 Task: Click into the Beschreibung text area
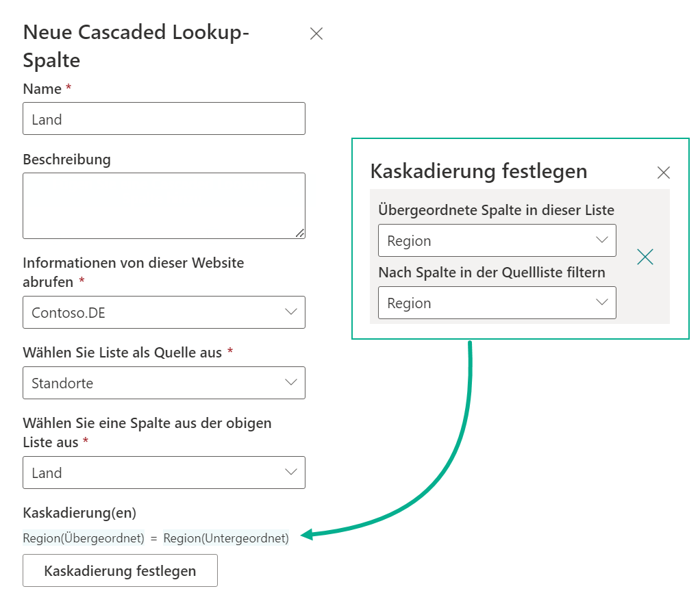click(x=164, y=206)
